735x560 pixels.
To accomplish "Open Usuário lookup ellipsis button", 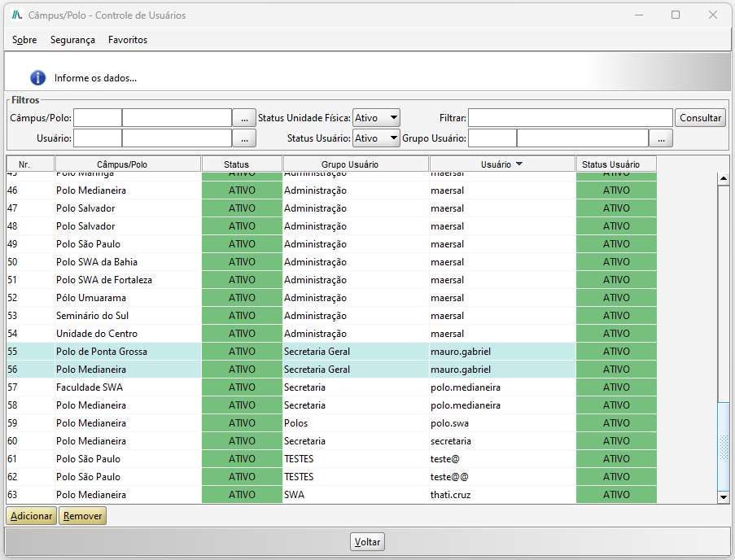I will coord(244,138).
